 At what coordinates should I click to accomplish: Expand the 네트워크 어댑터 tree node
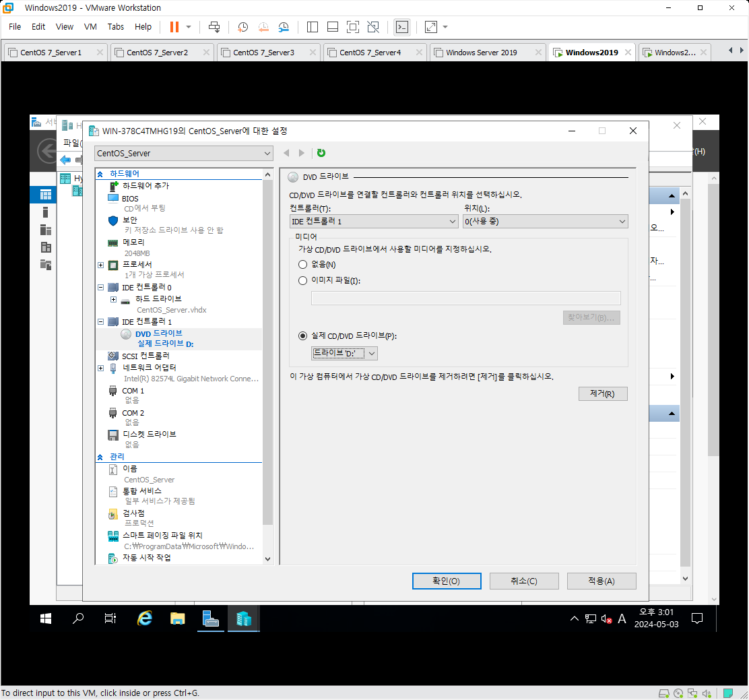coord(101,368)
